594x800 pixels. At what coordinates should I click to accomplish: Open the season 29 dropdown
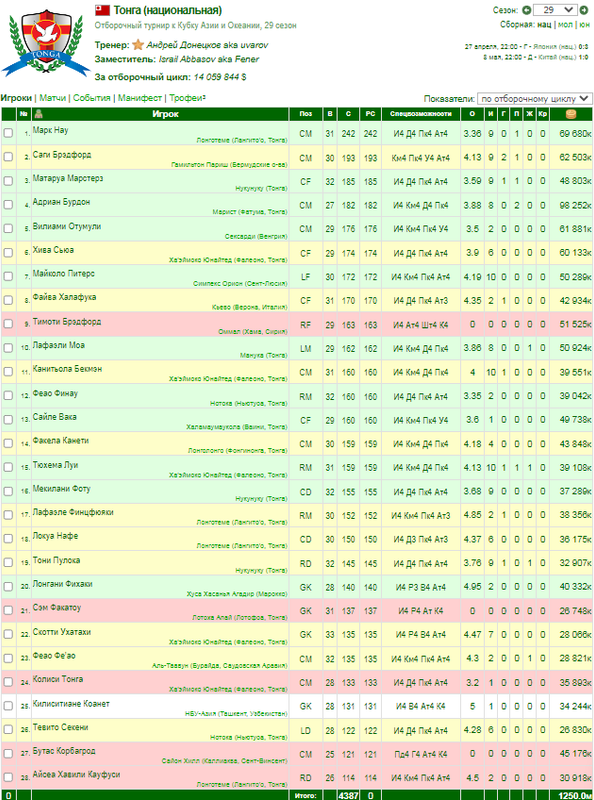click(x=555, y=10)
